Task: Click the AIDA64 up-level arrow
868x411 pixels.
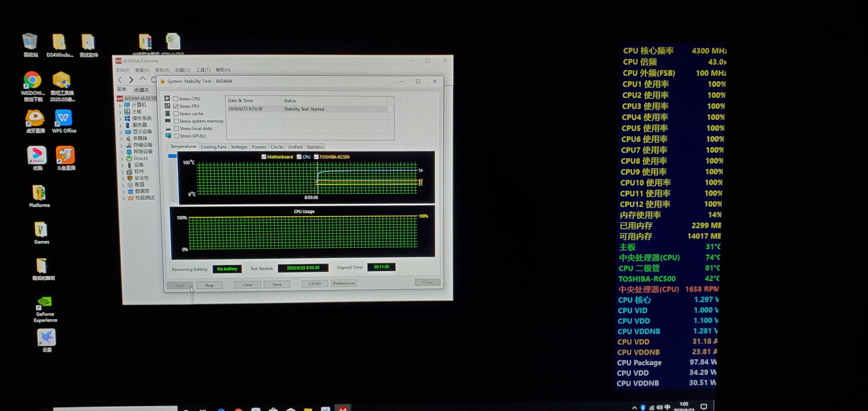Action: (x=143, y=79)
